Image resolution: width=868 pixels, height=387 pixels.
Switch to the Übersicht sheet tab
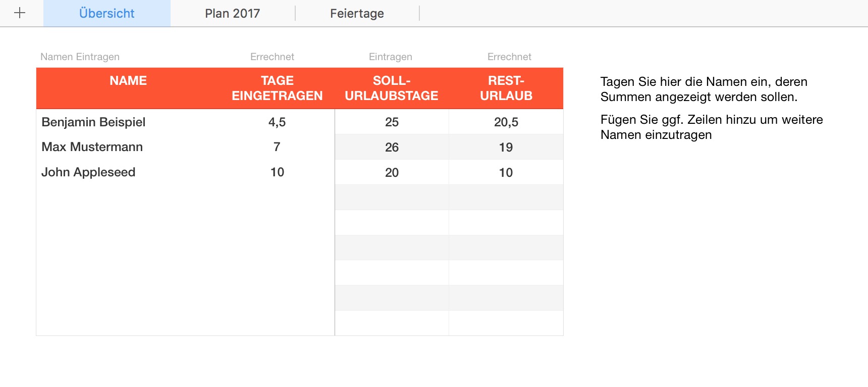pyautogui.click(x=106, y=14)
